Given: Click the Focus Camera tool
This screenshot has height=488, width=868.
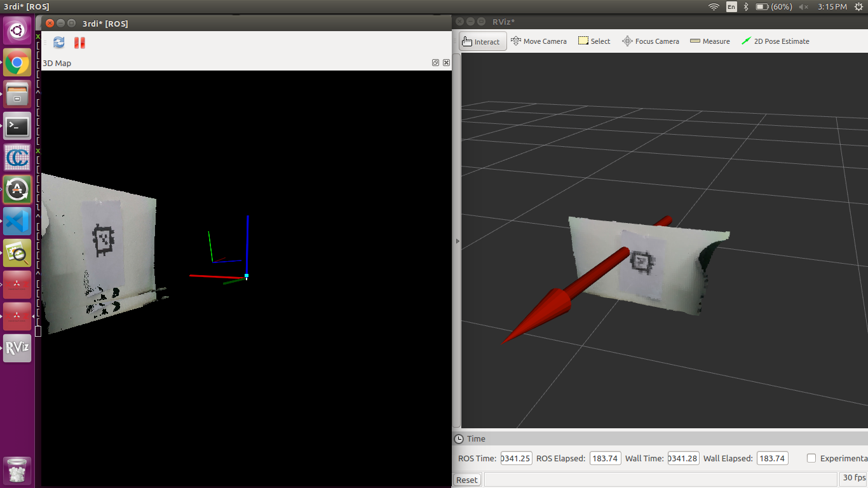Looking at the screenshot, I should click(x=650, y=41).
